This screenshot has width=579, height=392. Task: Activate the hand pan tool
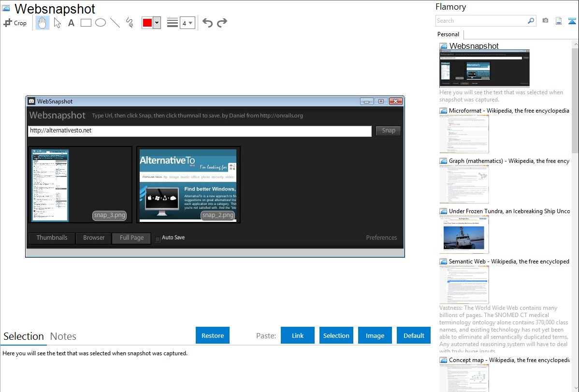coord(42,23)
